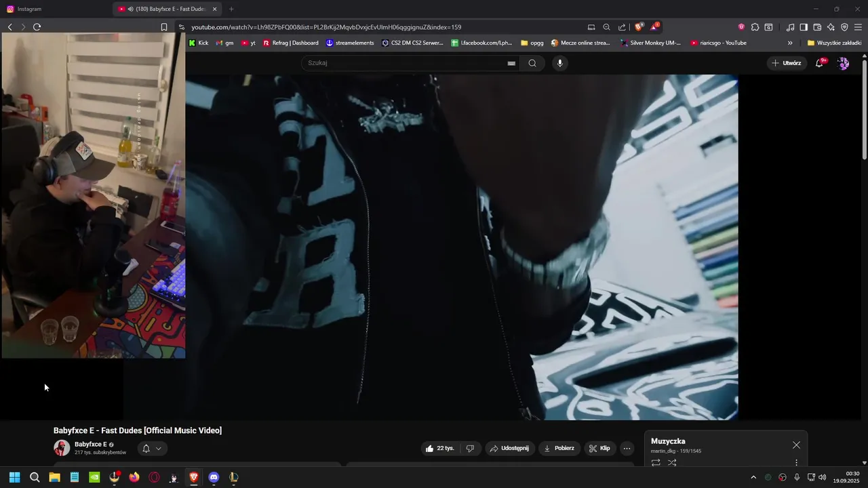Open the Kick bookmark

pyautogui.click(x=199, y=43)
